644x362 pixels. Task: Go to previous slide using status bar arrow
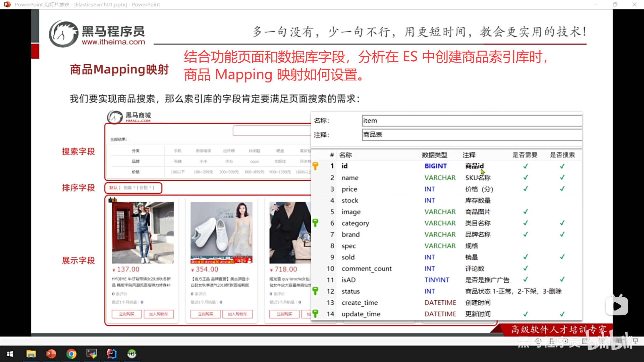(538, 341)
